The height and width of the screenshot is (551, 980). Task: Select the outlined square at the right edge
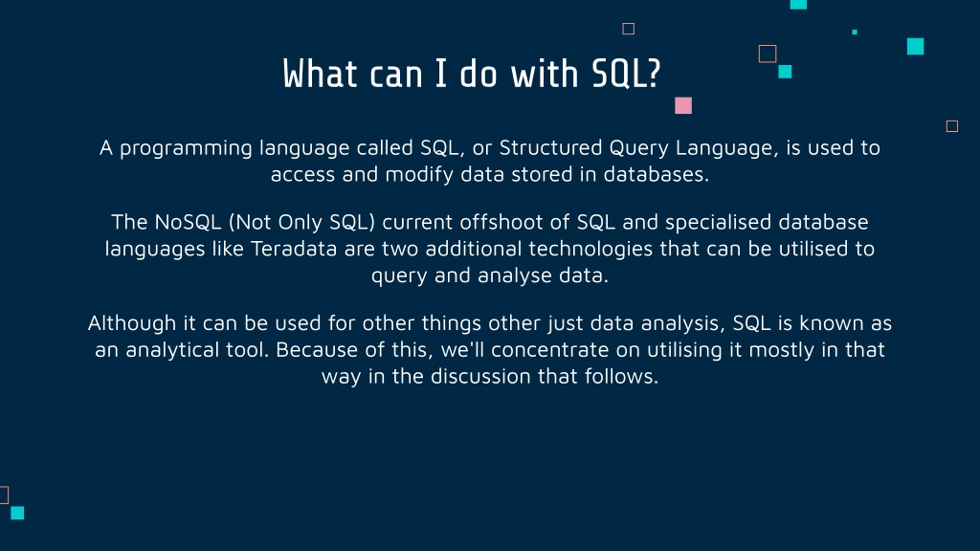[952, 126]
